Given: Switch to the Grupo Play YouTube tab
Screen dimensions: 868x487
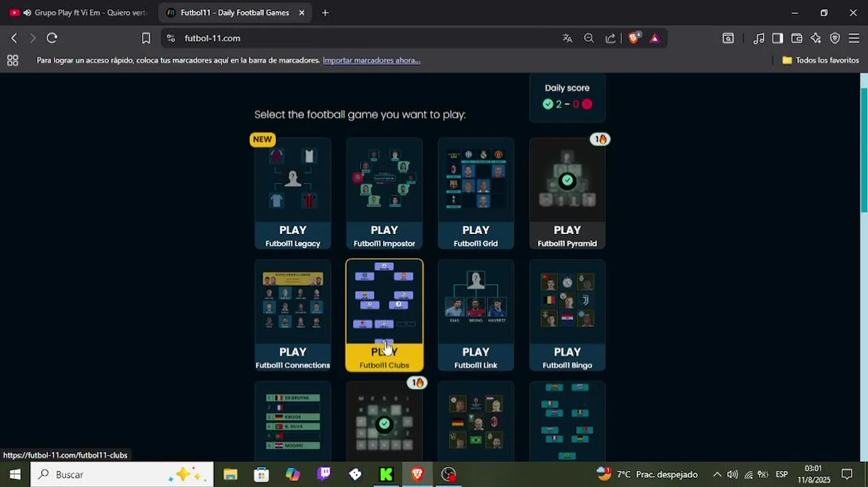Looking at the screenshot, I should click(x=78, y=13).
